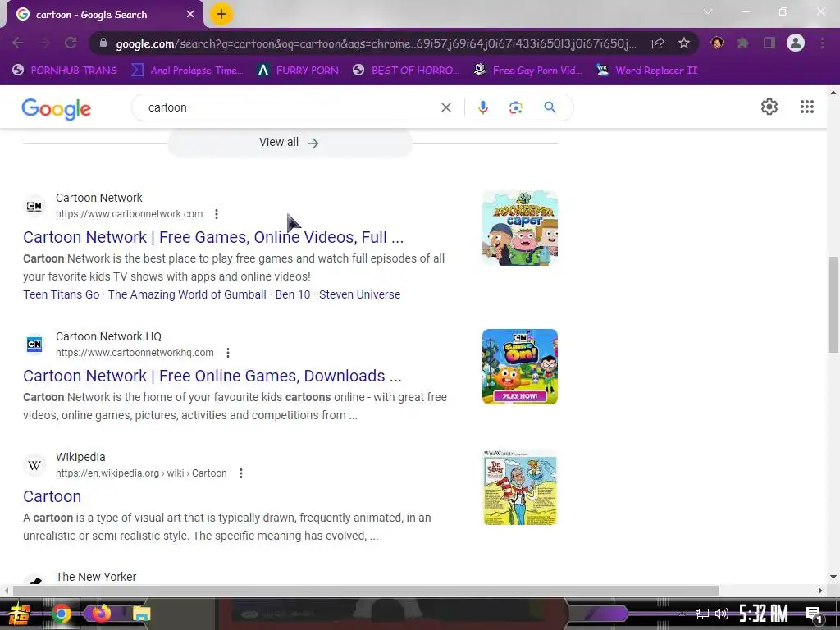840x630 pixels.
Task: Clear the search box with the X
Action: (x=445, y=107)
